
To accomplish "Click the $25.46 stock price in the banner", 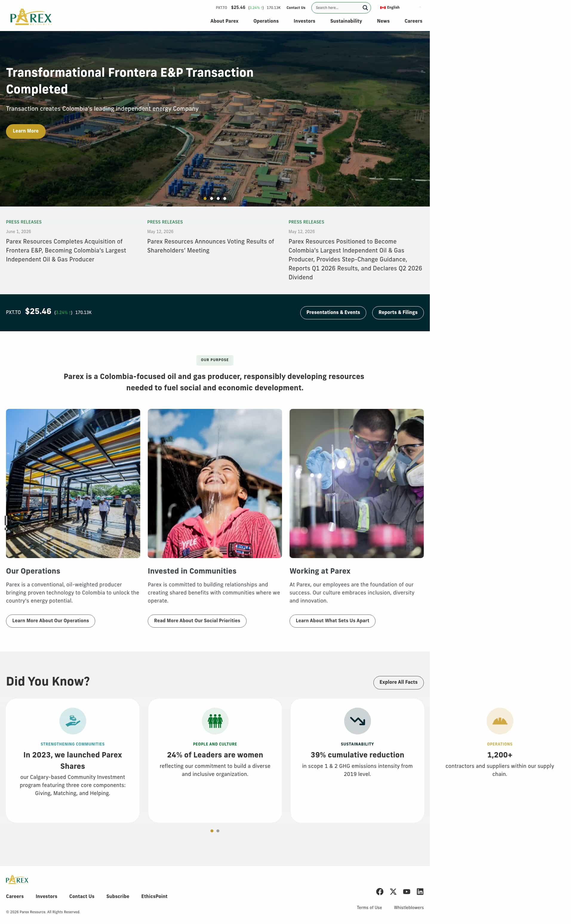I will point(38,311).
